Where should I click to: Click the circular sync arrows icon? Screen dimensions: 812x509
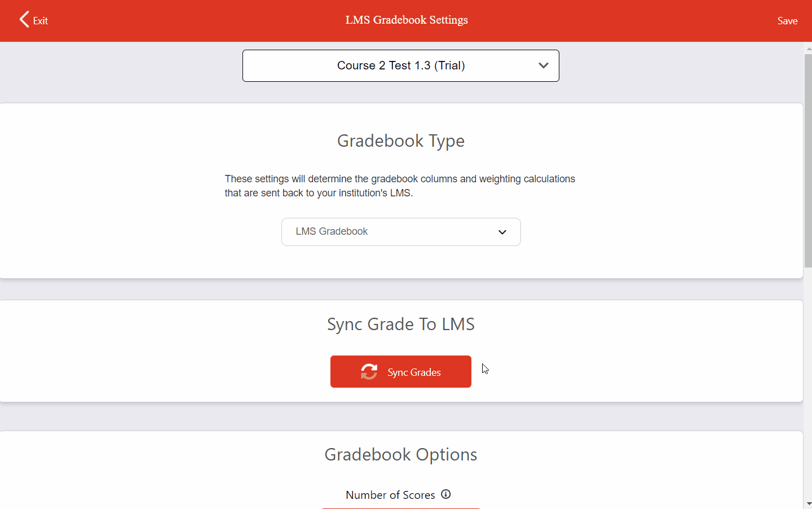pyautogui.click(x=369, y=371)
